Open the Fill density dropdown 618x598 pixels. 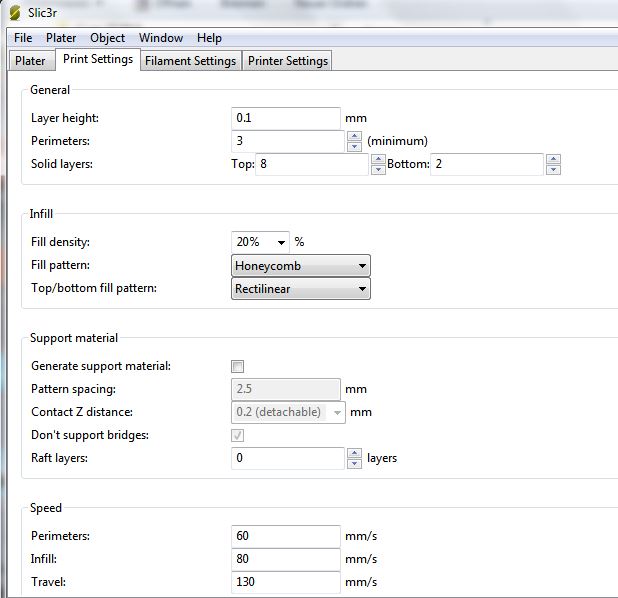281,242
